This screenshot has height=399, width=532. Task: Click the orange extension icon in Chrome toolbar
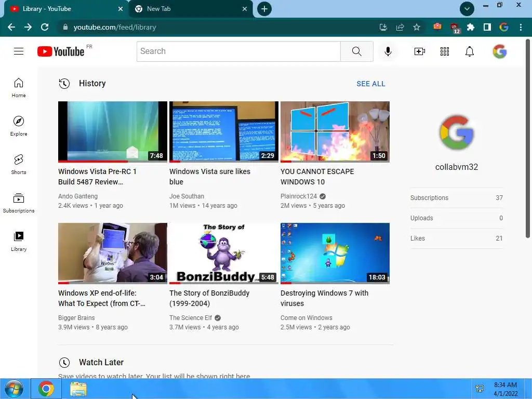point(437,26)
